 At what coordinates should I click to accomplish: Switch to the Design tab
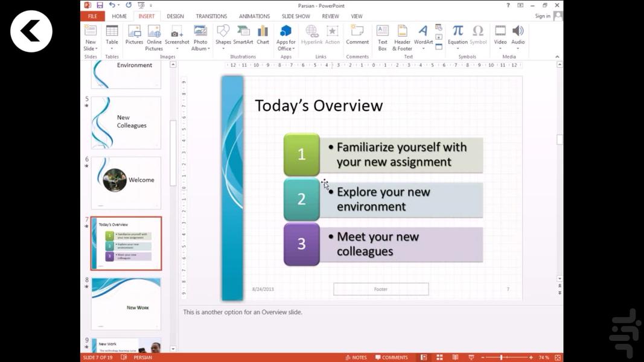(175, 16)
